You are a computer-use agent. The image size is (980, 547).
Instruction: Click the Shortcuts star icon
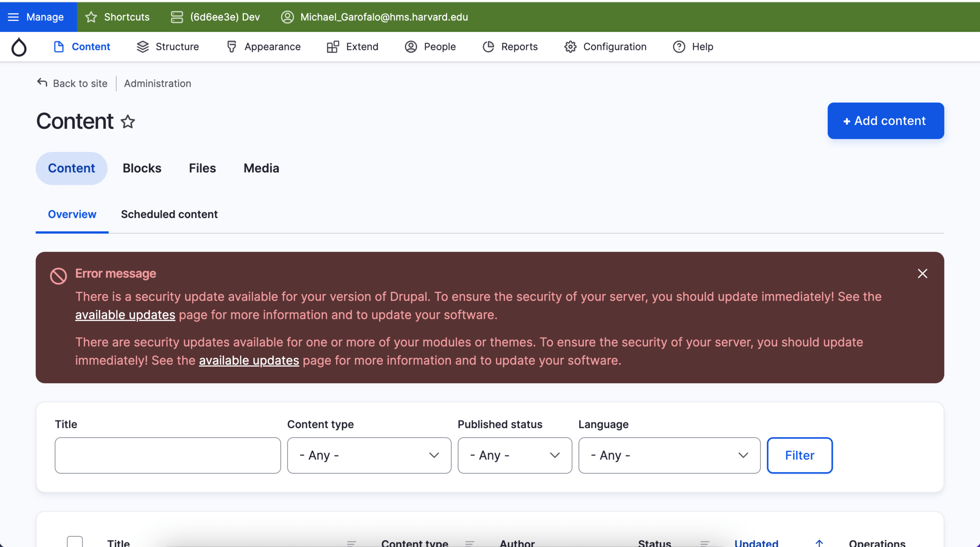tap(92, 17)
